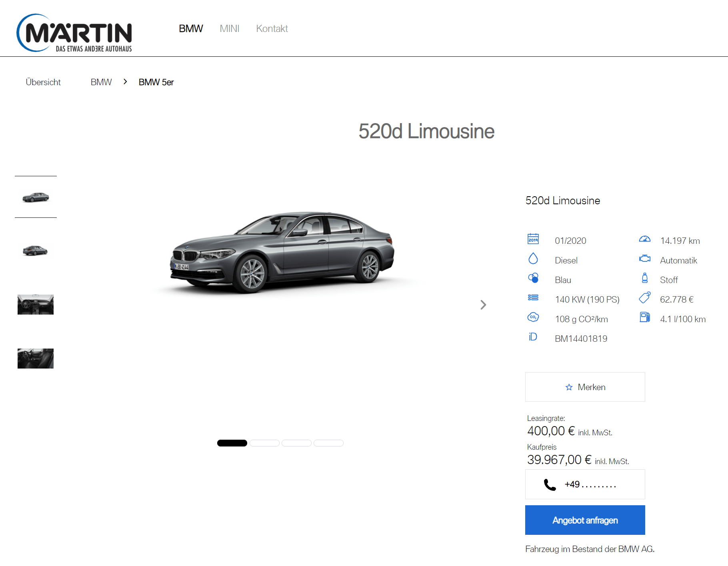This screenshot has height=566, width=728.
Task: Click the BMW breadcrumb link
Action: (101, 82)
